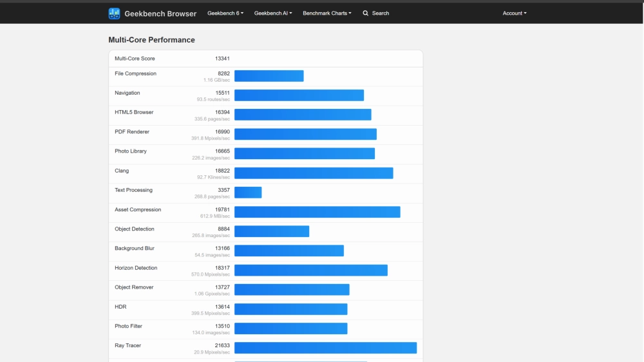The width and height of the screenshot is (644, 362).
Task: Click the Object Detection score bar
Action: coord(272,231)
